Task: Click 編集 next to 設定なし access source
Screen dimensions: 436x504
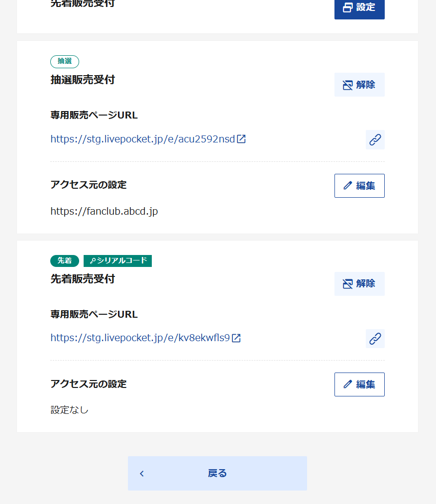Action: [359, 384]
